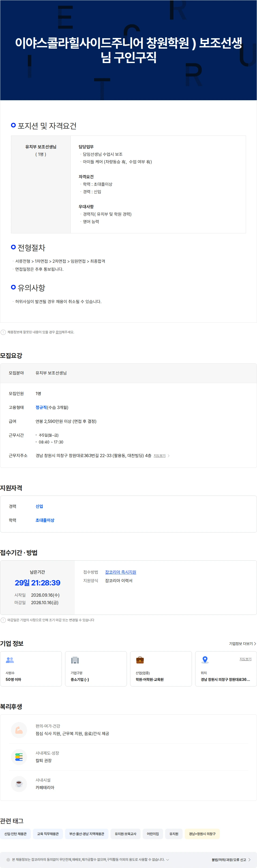Click the chevron after 기업정보 더보기
This screenshot has width=257, height=868.
pyautogui.click(x=255, y=644)
